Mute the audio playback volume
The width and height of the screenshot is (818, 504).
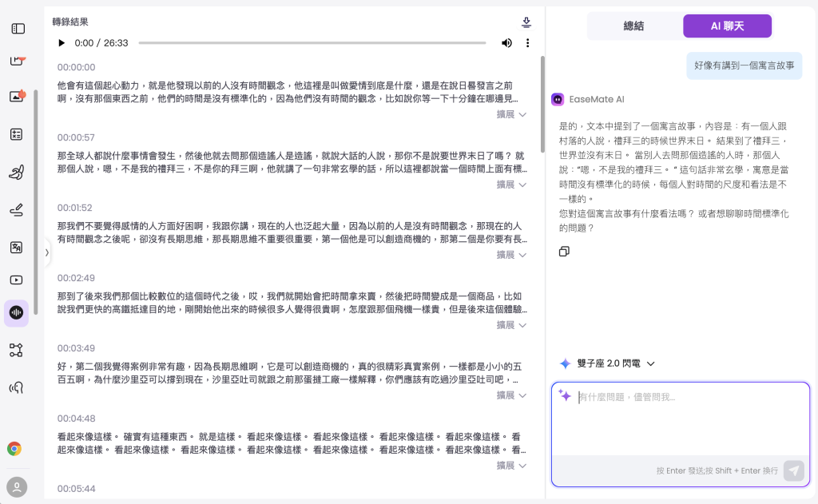tap(505, 43)
